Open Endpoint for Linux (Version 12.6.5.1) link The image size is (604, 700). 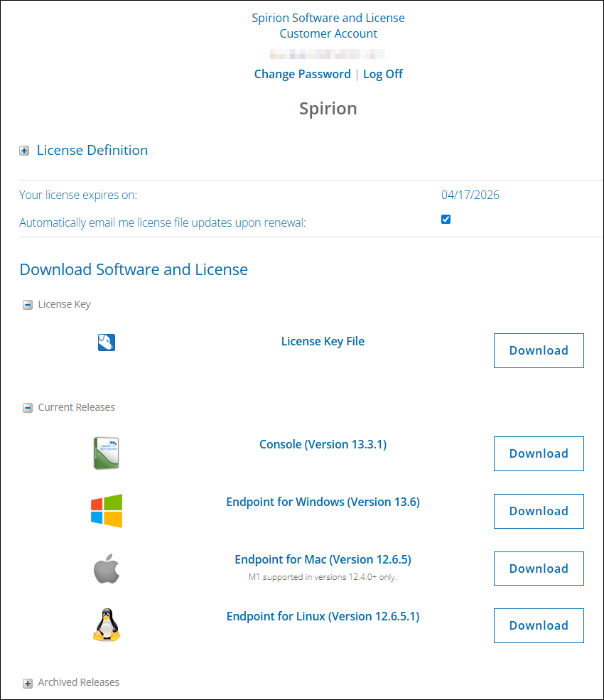click(323, 617)
